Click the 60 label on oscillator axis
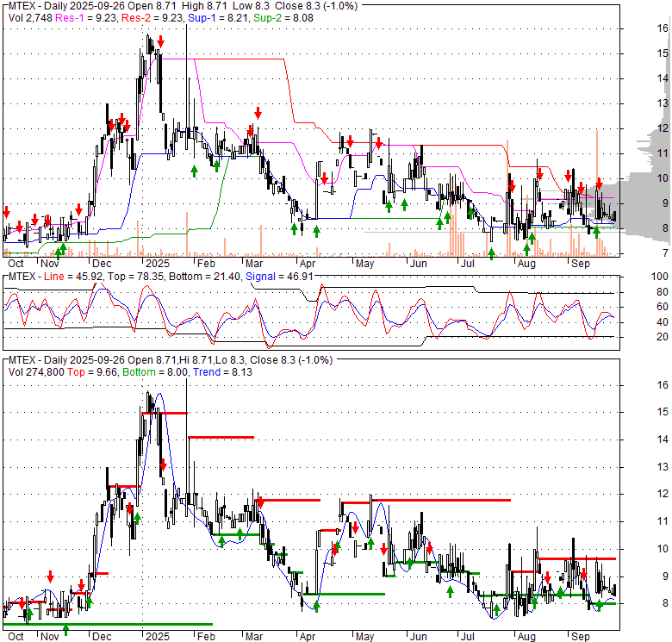672x642 pixels. tap(663, 307)
